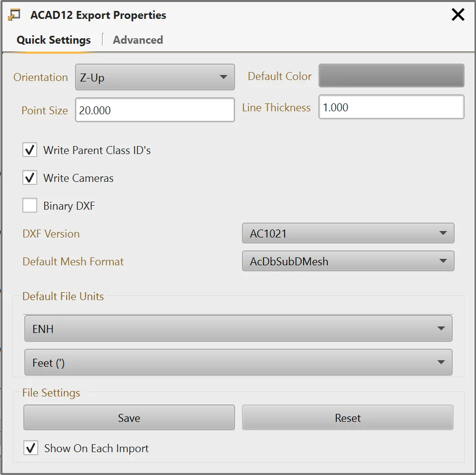This screenshot has height=475, width=476.
Task: Select the Quick Settings tab
Action: [54, 40]
